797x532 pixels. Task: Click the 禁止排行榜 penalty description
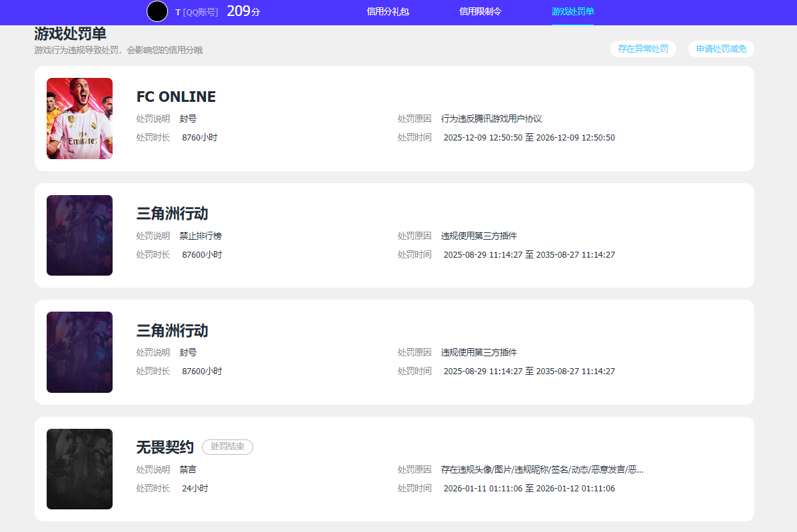pyautogui.click(x=201, y=236)
